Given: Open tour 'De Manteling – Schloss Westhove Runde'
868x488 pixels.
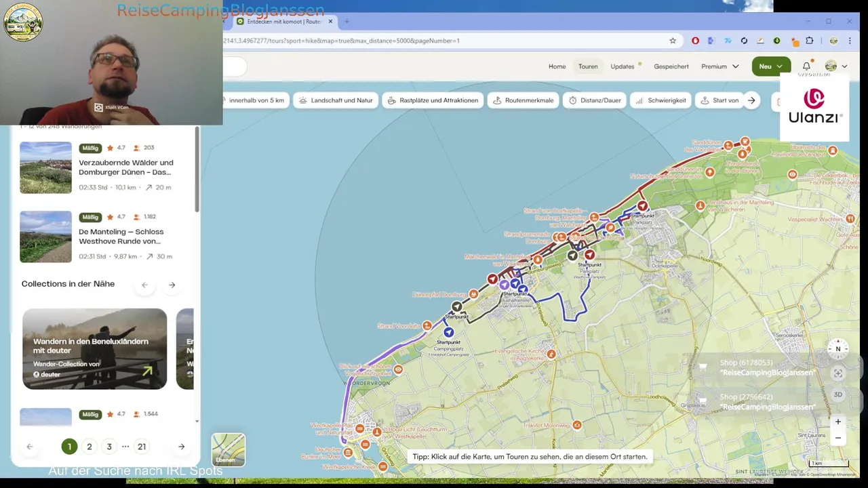Looking at the screenshot, I should tap(121, 237).
